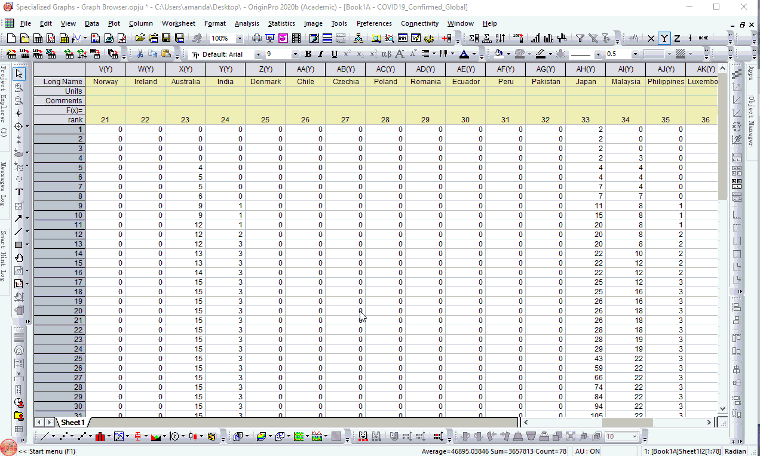The image size is (760, 456).
Task: Select the Pointer tool in the tools bar
Action: [19, 74]
